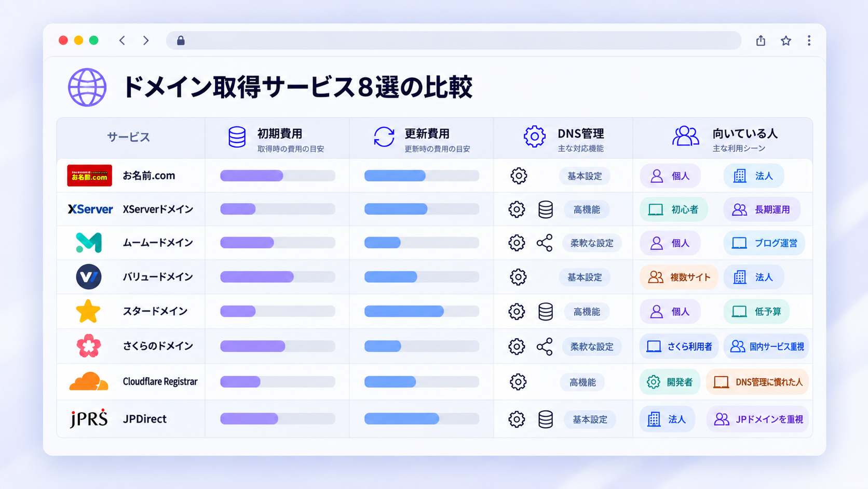Click the 開発者 tag

pos(670,382)
